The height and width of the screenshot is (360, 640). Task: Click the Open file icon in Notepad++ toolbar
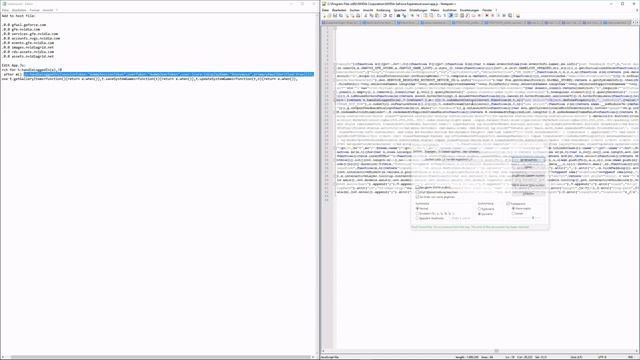pos(330,16)
